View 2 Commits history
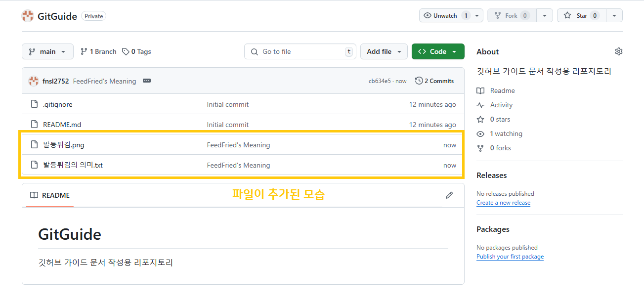The height and width of the screenshot is (306, 644). pyautogui.click(x=434, y=81)
